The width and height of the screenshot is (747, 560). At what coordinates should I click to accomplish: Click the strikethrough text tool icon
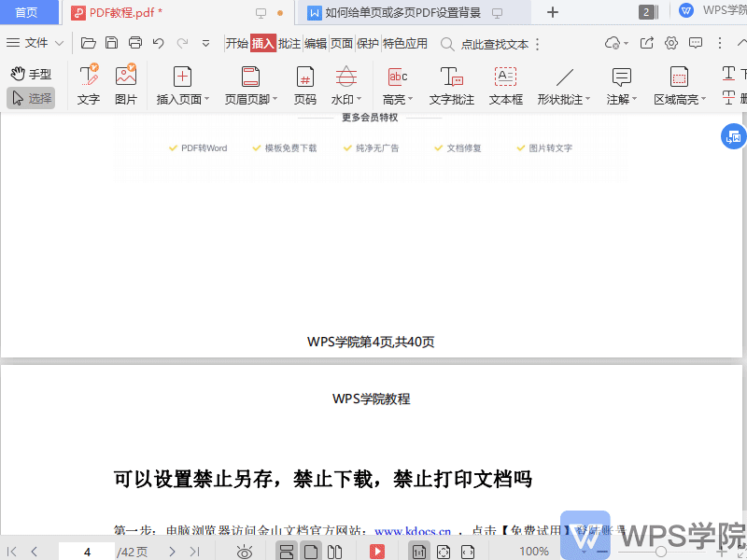(729, 98)
